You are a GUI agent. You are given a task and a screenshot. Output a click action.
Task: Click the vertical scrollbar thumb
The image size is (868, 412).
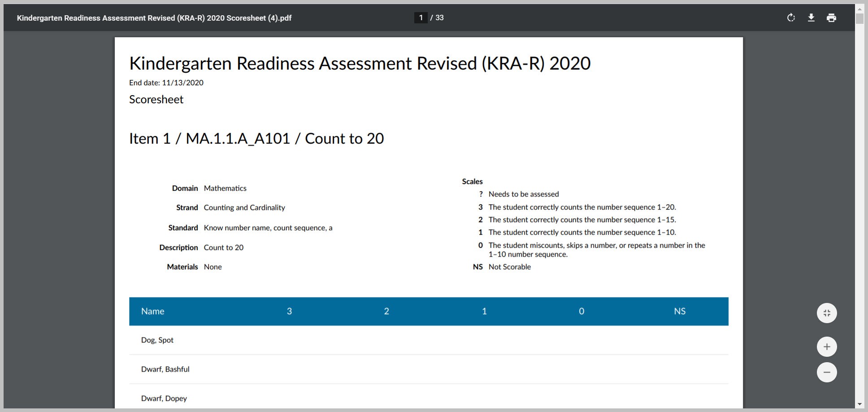coord(859,18)
